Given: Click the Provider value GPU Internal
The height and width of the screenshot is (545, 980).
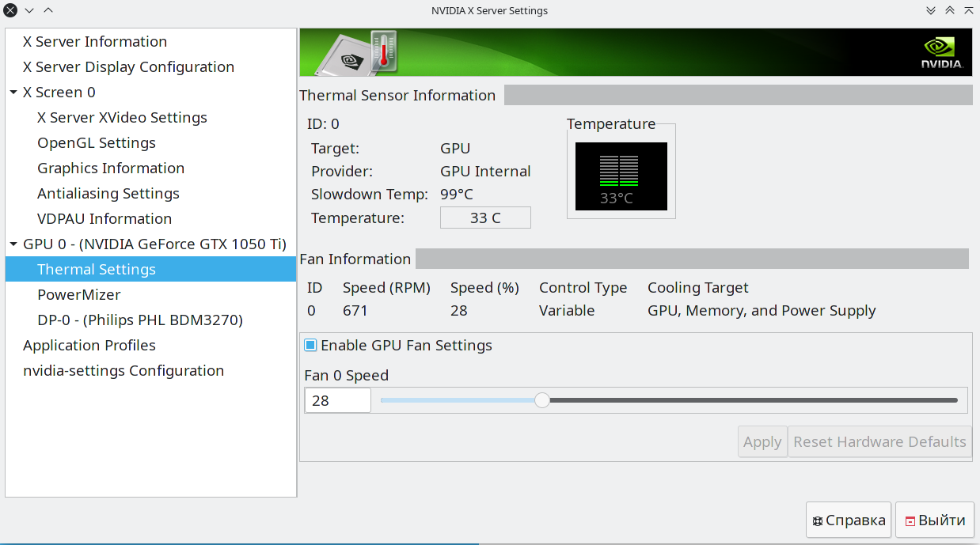Looking at the screenshot, I should pos(485,172).
